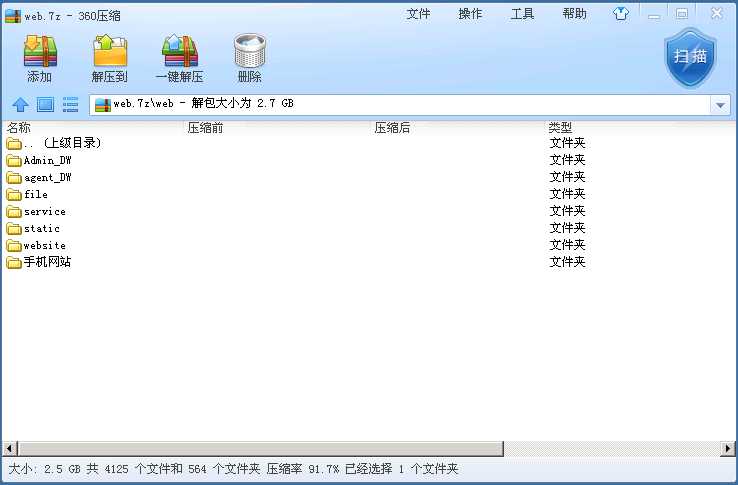Click the 360压缩 app icon in title bar
738x485 pixels.
click(x=13, y=16)
